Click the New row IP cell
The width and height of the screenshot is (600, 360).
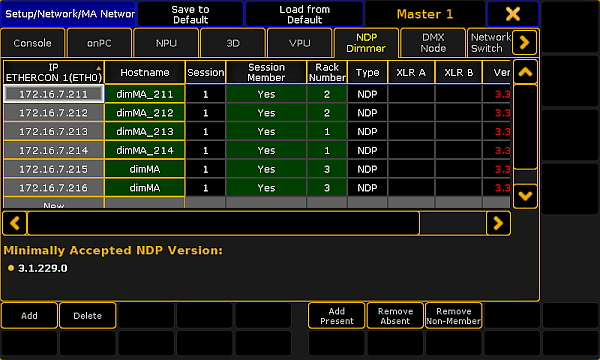click(x=54, y=203)
